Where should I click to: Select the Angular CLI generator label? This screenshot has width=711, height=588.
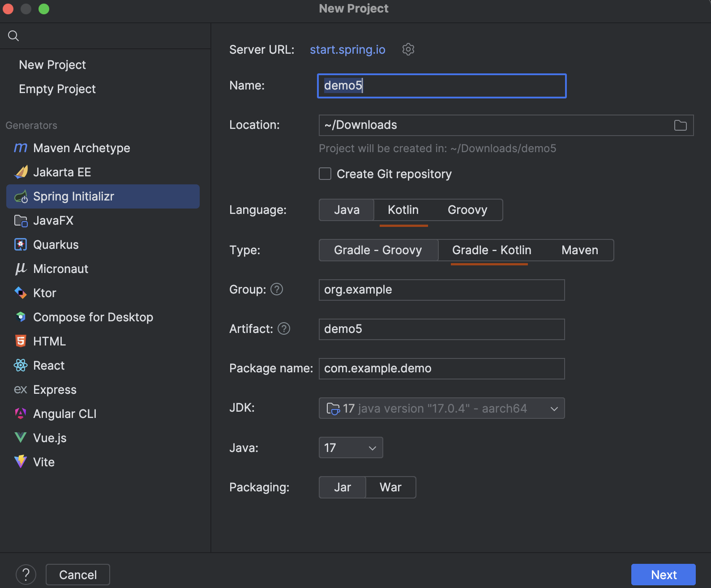pyautogui.click(x=65, y=413)
